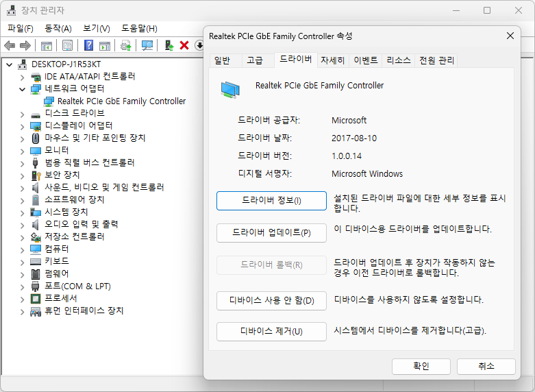The image size is (535, 392).
Task: Click the 보안 장치 key icon
Action: coord(36,175)
